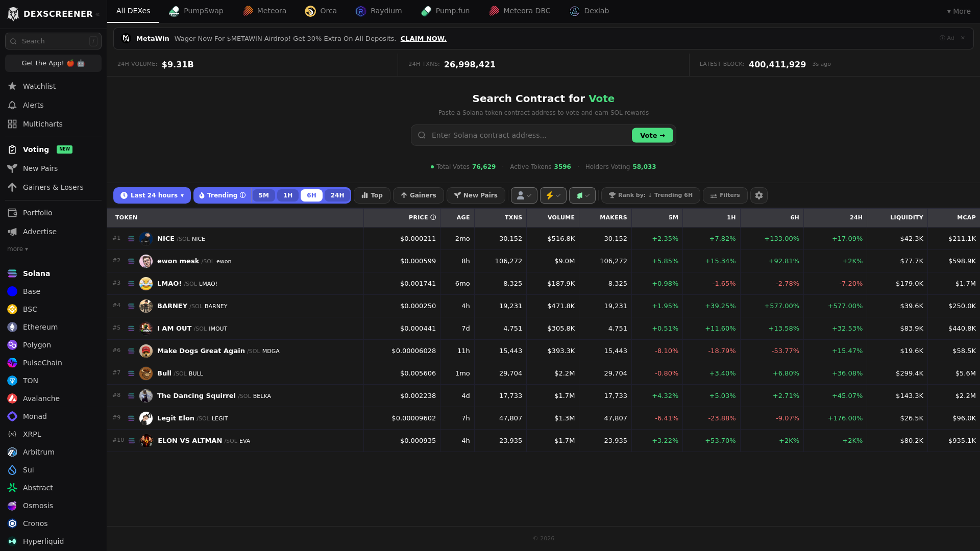This screenshot has height=551, width=980.
Task: Select the Arbitrum chain icon
Action: (12, 452)
